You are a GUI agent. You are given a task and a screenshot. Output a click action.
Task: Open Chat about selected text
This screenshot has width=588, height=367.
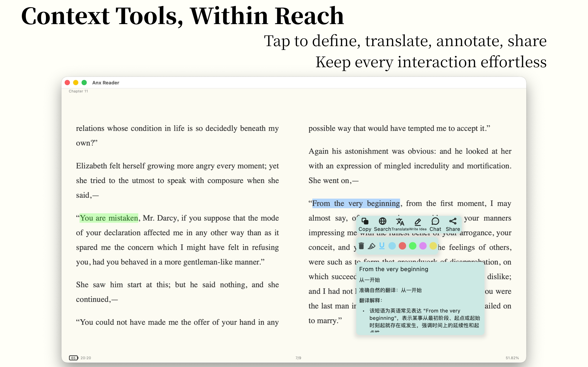click(x=435, y=224)
